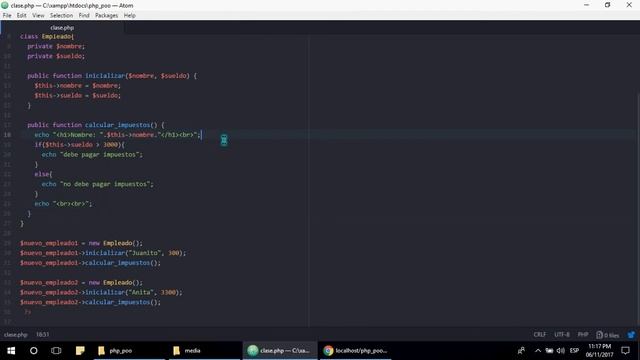Click the 'inicializar' function name in its definition
This screenshot has width=640, height=360.
tap(104, 76)
